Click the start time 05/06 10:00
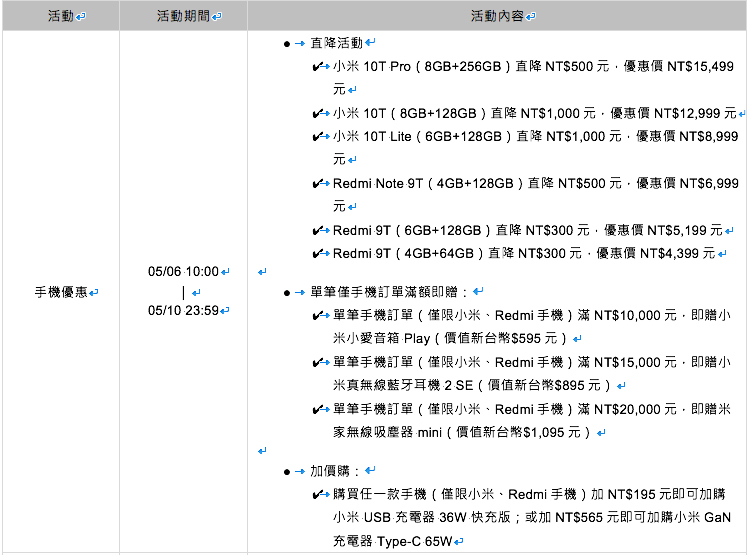Image resolution: width=749 pixels, height=555 pixels. point(183,271)
